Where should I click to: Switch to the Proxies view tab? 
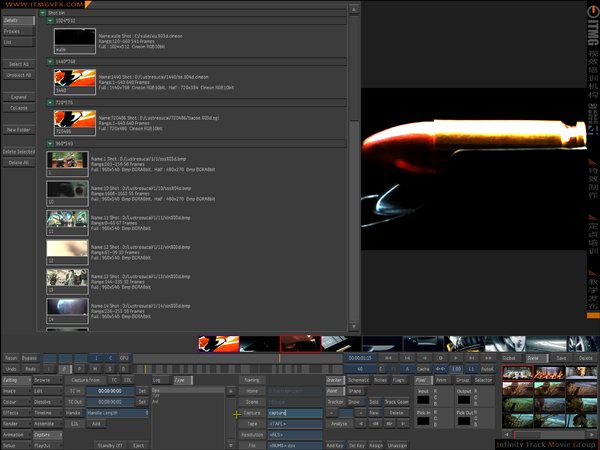[x=17, y=32]
